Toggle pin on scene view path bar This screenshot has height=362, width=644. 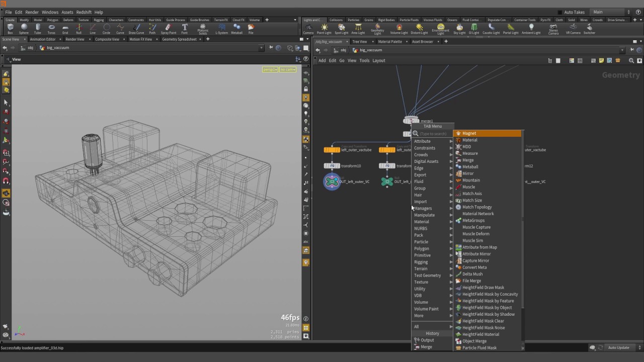[271, 48]
